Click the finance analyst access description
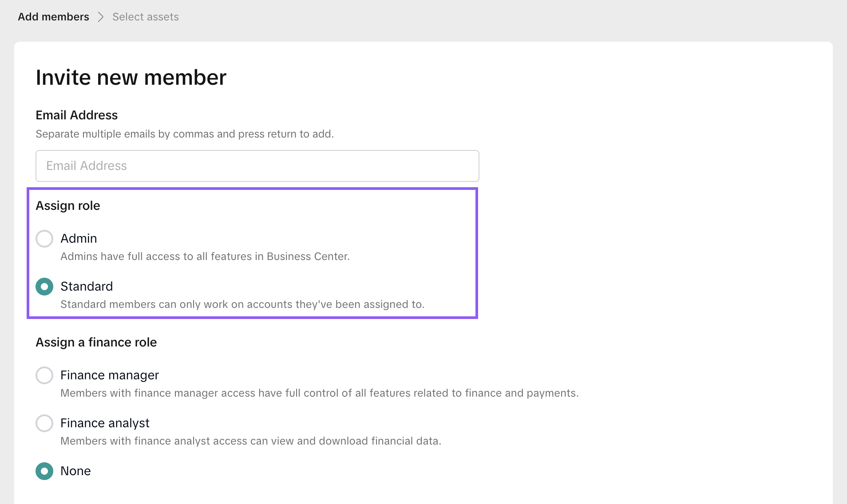The width and height of the screenshot is (847, 504). tap(251, 441)
